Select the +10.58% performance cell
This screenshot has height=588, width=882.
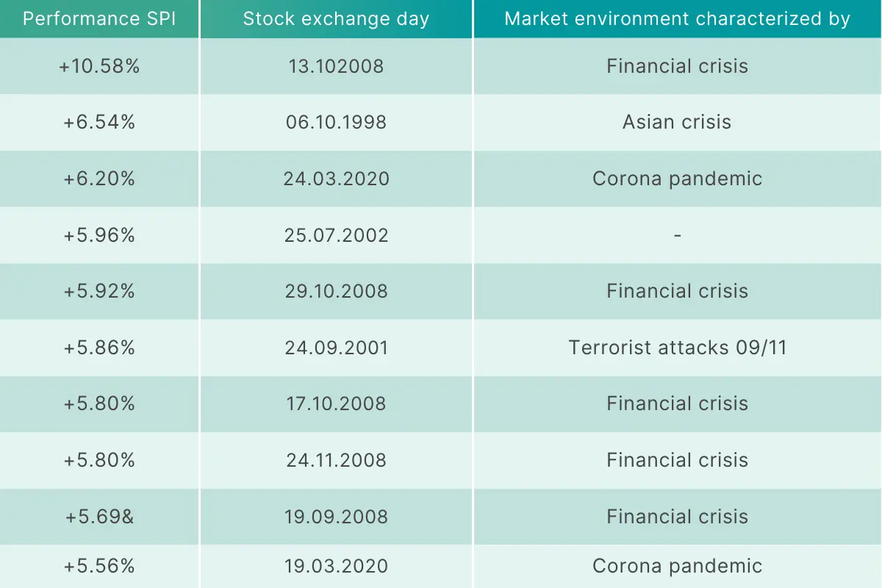pos(99,66)
